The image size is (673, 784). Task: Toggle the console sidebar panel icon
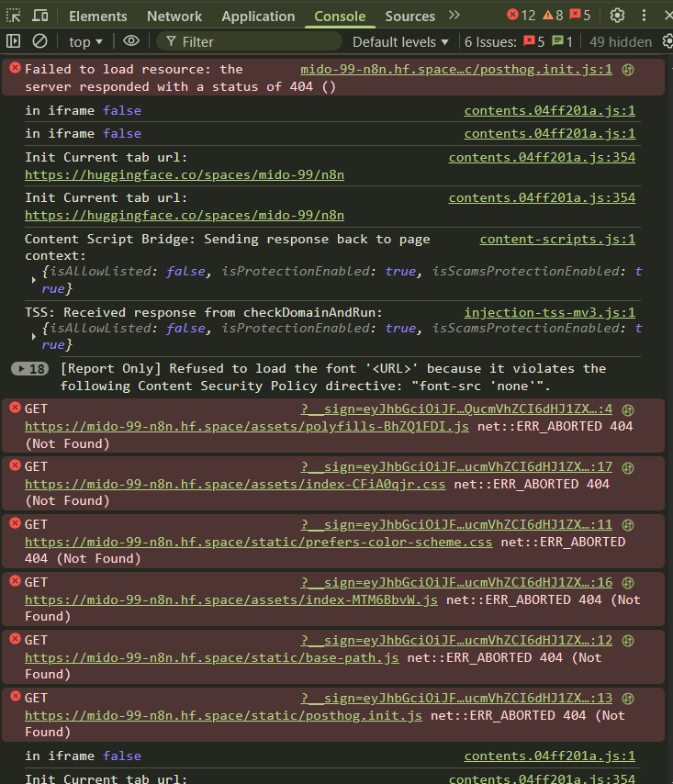14,41
